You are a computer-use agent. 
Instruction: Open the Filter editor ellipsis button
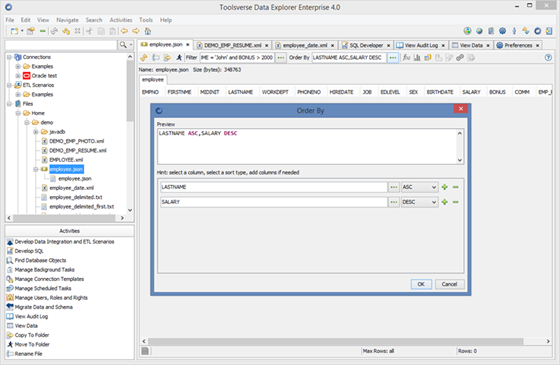pyautogui.click(x=281, y=58)
